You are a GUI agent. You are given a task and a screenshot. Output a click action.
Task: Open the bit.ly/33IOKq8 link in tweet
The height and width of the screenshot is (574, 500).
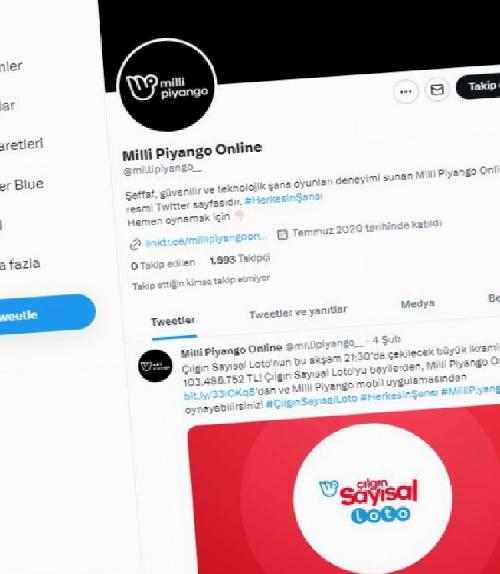pyautogui.click(x=219, y=394)
